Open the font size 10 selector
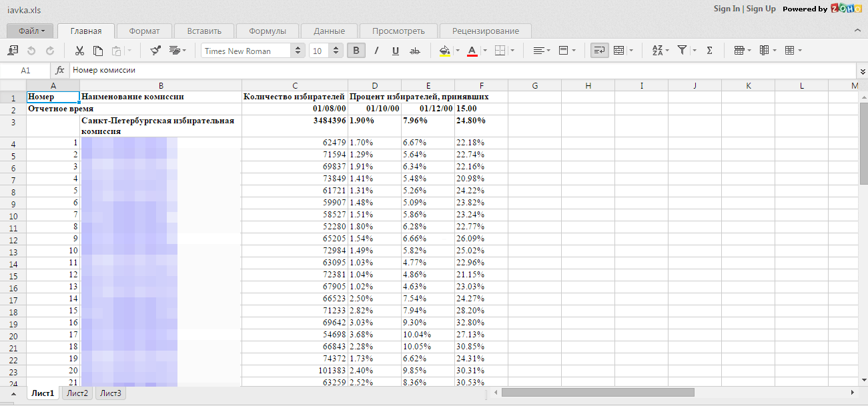 tap(326, 51)
